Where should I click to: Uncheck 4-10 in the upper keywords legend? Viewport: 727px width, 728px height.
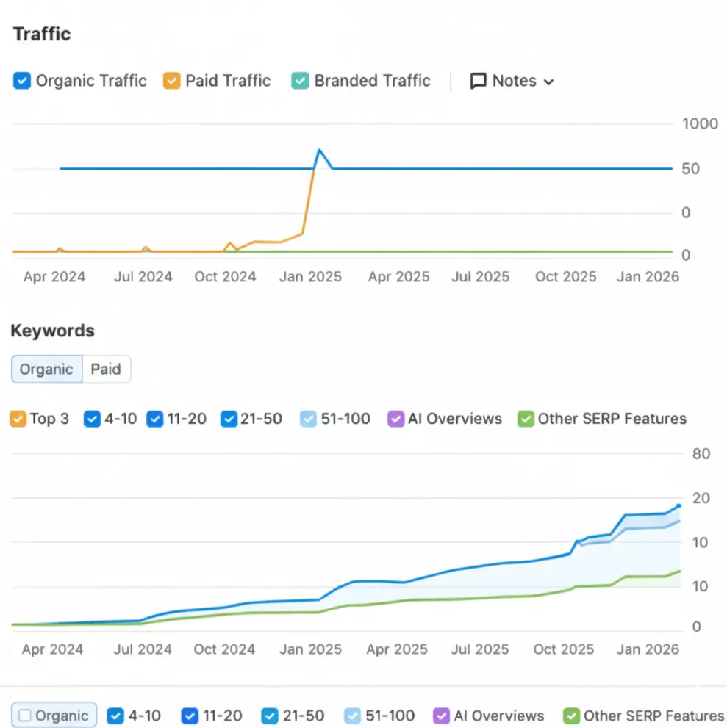click(92, 419)
